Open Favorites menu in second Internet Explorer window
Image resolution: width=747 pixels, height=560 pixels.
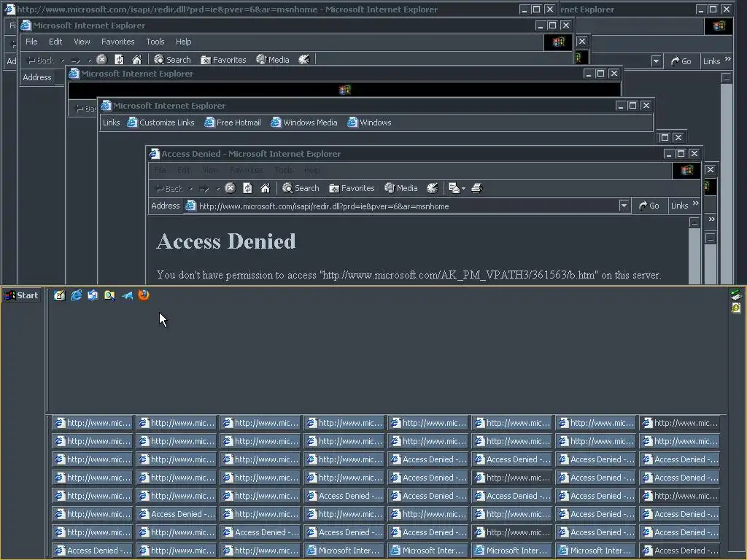(117, 42)
